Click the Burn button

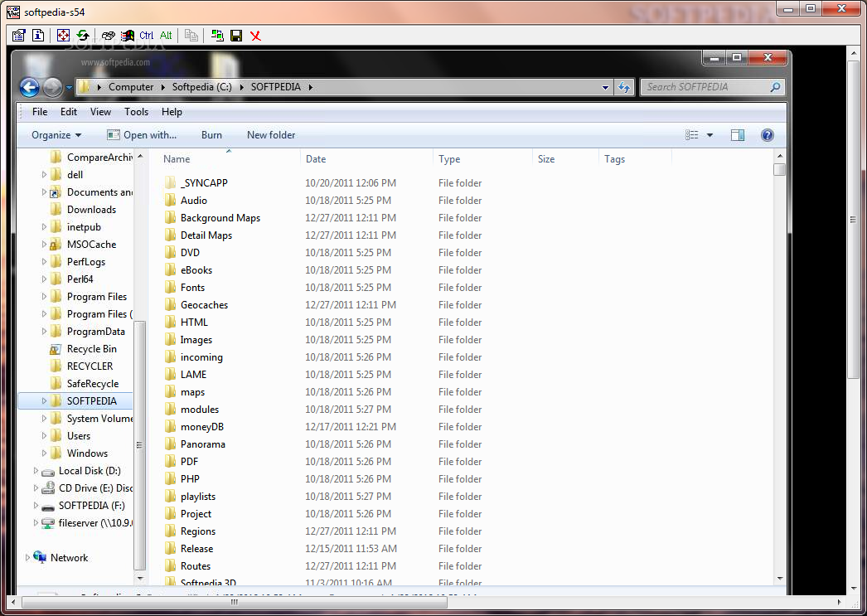(211, 135)
